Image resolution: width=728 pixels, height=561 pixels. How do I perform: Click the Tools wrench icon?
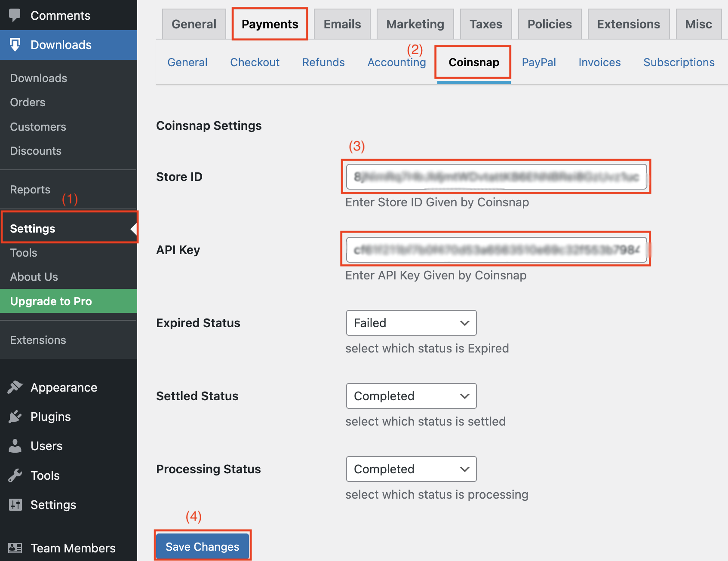(x=15, y=475)
